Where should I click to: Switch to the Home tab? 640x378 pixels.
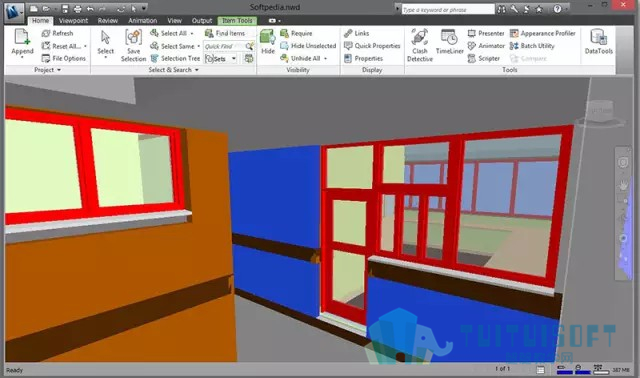coord(40,20)
